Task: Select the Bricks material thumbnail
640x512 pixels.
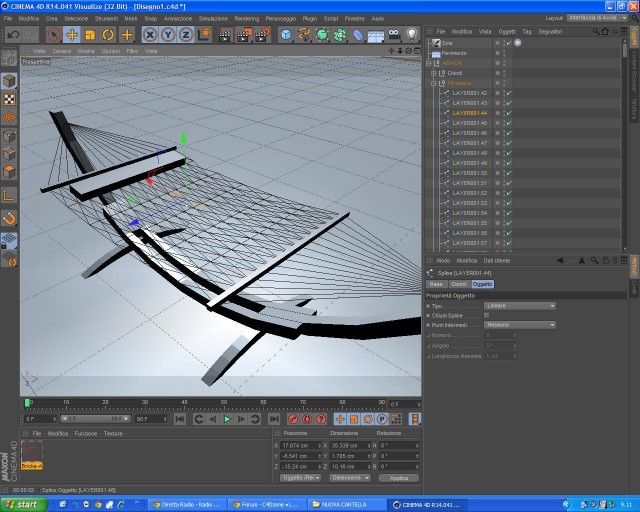Action: (x=32, y=455)
